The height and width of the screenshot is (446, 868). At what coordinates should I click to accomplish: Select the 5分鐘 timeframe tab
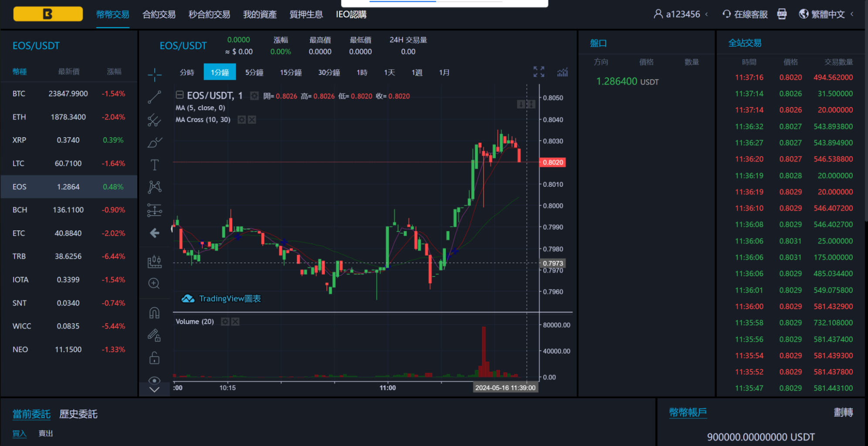254,72
